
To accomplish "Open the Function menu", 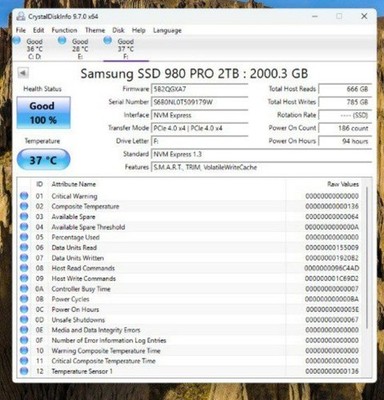I will pos(64,30).
